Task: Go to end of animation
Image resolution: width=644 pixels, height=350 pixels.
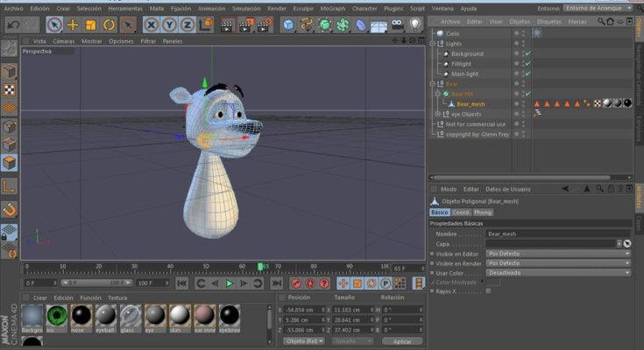Action: (277, 283)
